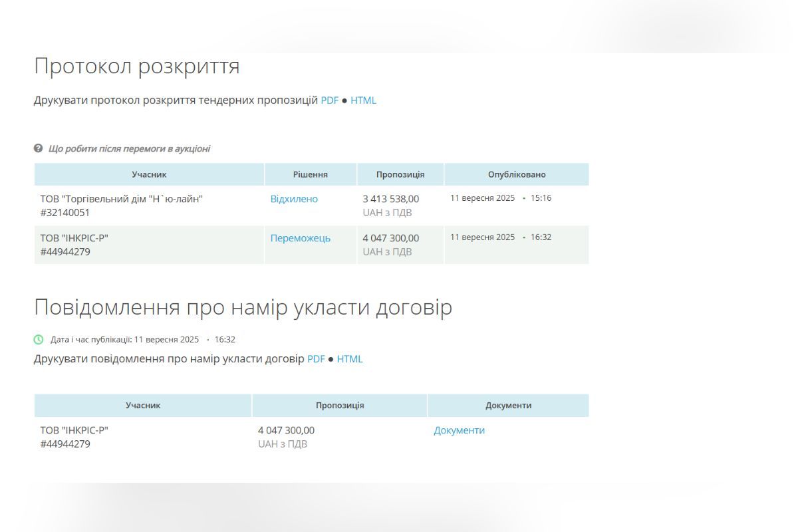Image resolution: width=798 pixels, height=532 pixels.
Task: Click 'Повідомлення про намір укласти договір' heading
Action: click(x=243, y=307)
